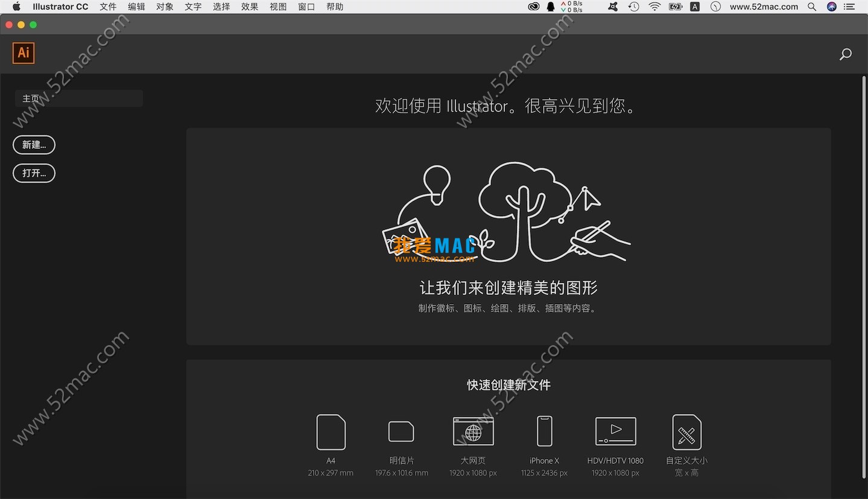Click the A4 label text

click(x=331, y=460)
